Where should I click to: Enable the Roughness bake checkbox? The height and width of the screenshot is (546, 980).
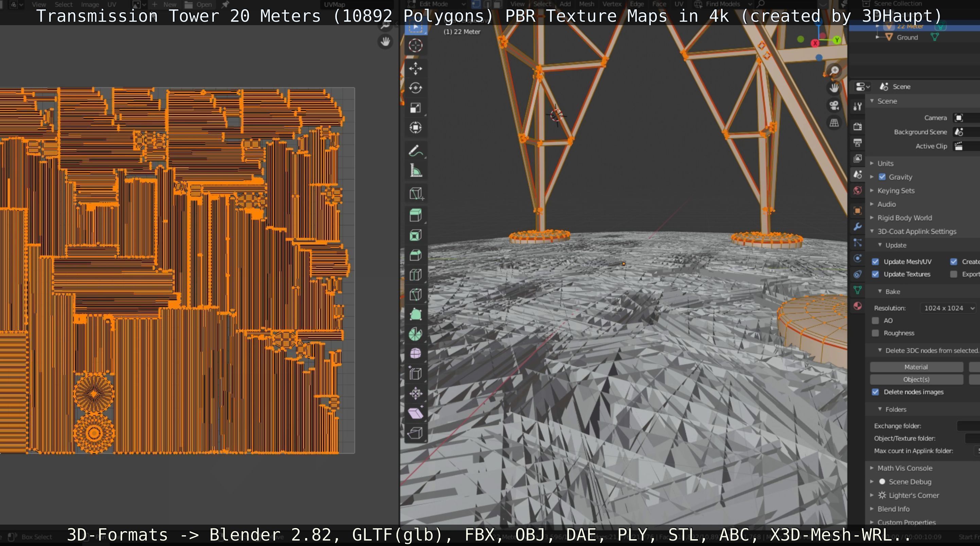click(875, 333)
